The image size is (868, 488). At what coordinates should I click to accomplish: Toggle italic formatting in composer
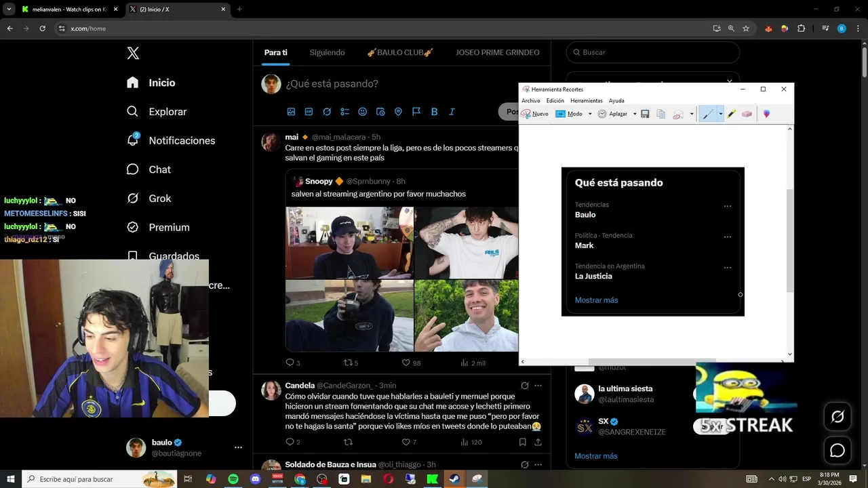click(x=452, y=112)
